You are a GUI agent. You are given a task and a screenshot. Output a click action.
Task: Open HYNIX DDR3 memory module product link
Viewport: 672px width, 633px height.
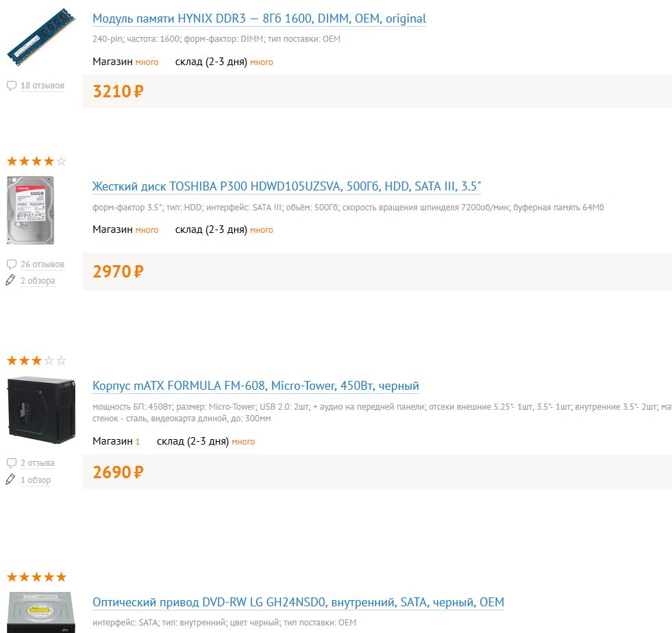[259, 18]
